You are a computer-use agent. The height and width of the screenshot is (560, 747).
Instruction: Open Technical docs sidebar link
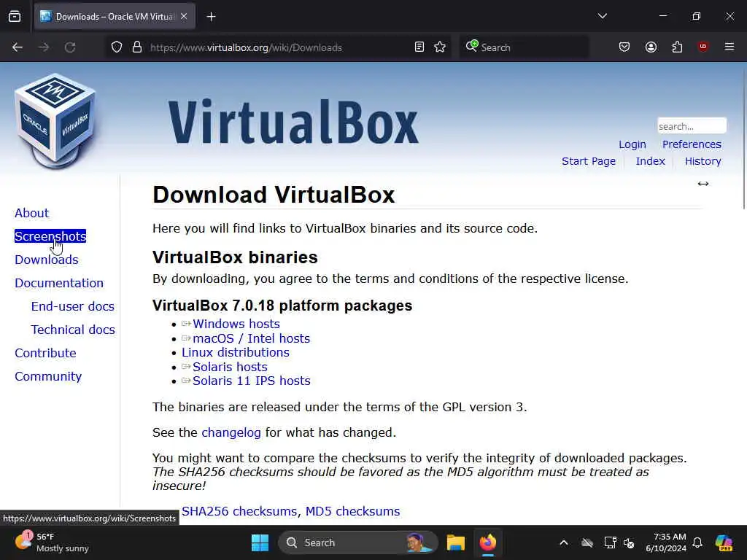[x=73, y=330]
